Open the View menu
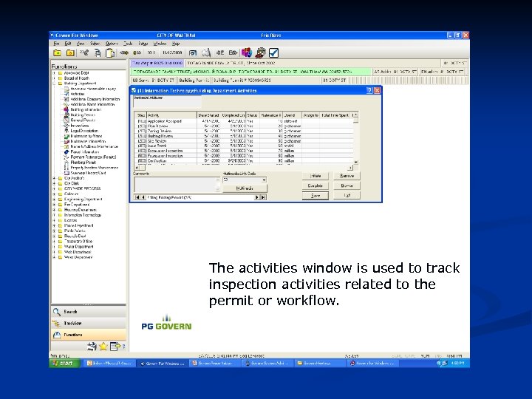The height and width of the screenshot is (399, 532). [81, 44]
